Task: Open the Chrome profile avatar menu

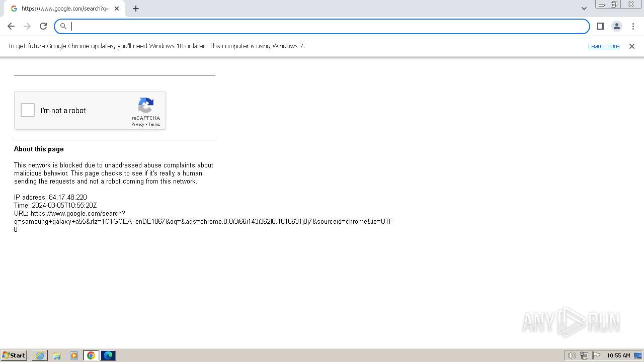Action: (x=616, y=26)
